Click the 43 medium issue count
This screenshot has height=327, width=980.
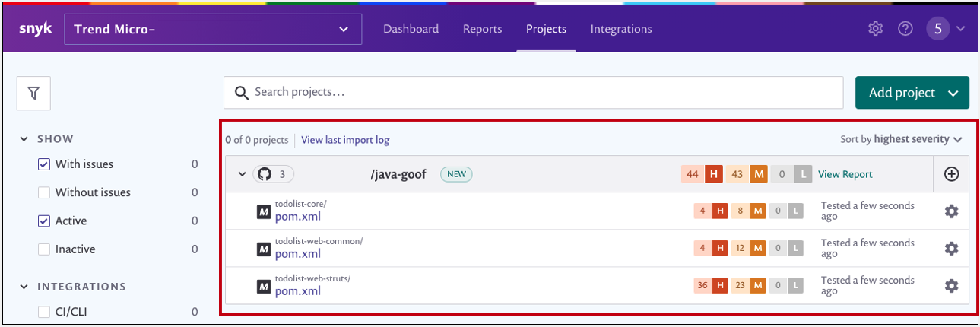(737, 174)
